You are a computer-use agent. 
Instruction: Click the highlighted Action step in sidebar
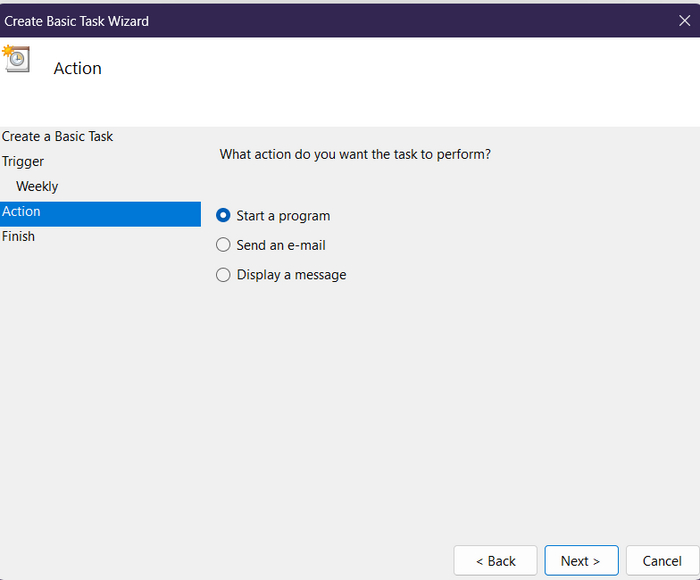pos(22,211)
